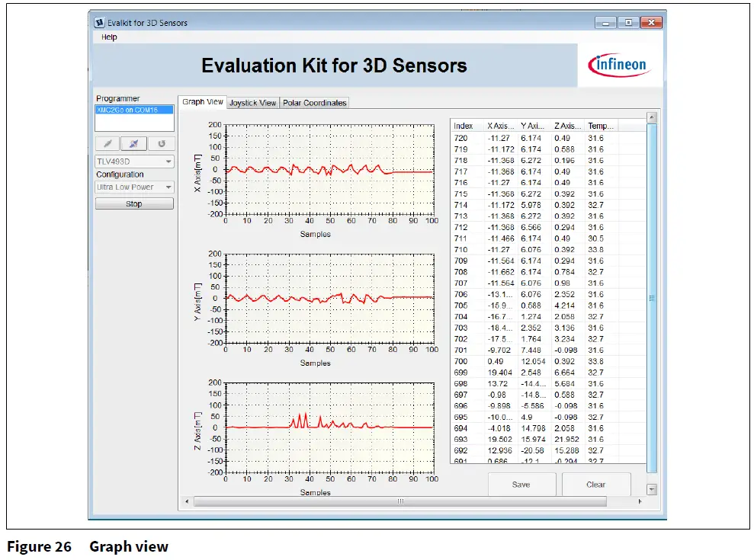This screenshot has width=754, height=560.
Task: Click the Z value 21.952 cell
Action: click(x=567, y=440)
